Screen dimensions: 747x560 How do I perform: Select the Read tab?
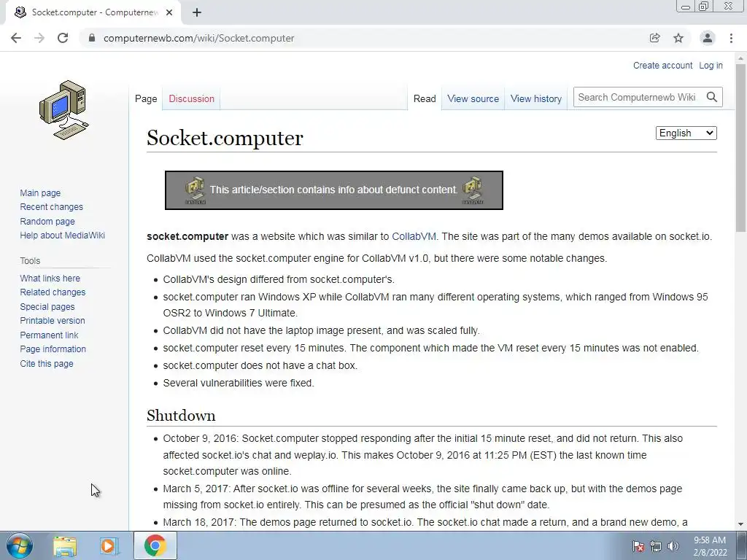click(425, 98)
